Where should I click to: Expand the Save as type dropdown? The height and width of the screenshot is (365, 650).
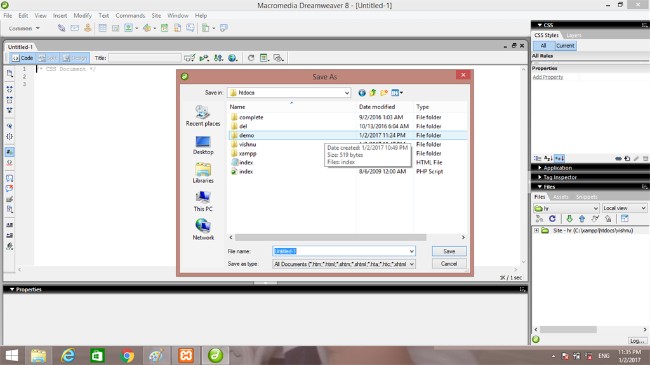(344, 264)
